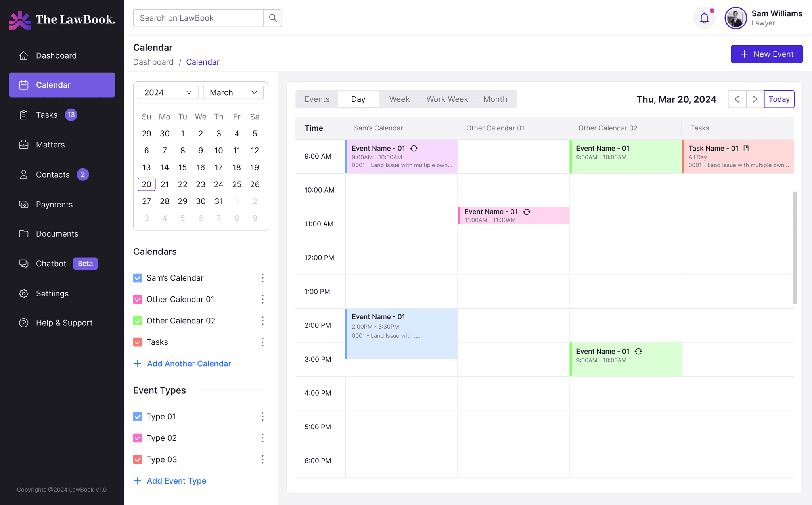Switch to the Events tab
The width and height of the screenshot is (812, 505).
pos(317,99)
